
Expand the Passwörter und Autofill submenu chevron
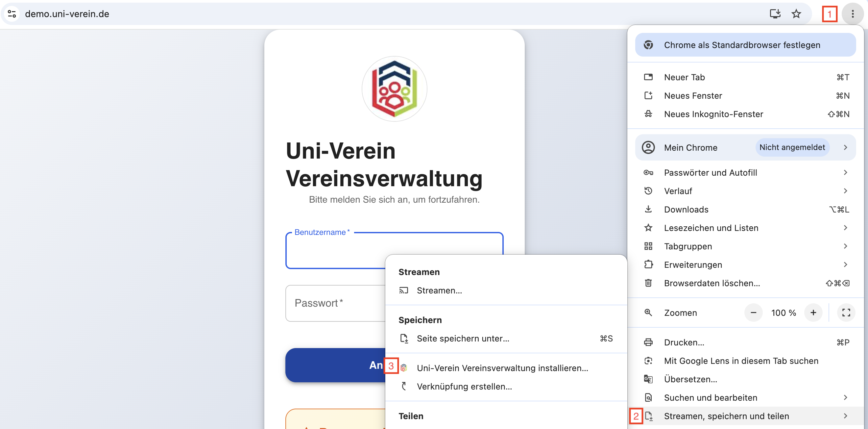[x=845, y=173]
